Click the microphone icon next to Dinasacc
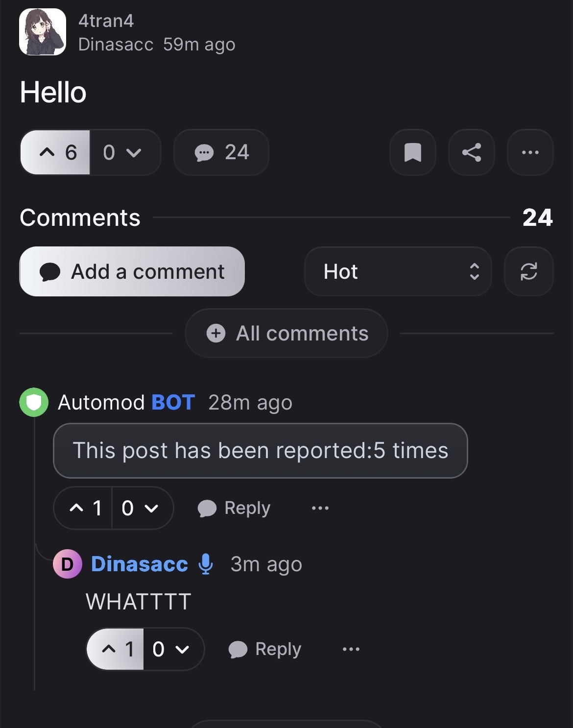The width and height of the screenshot is (573, 728). (206, 564)
